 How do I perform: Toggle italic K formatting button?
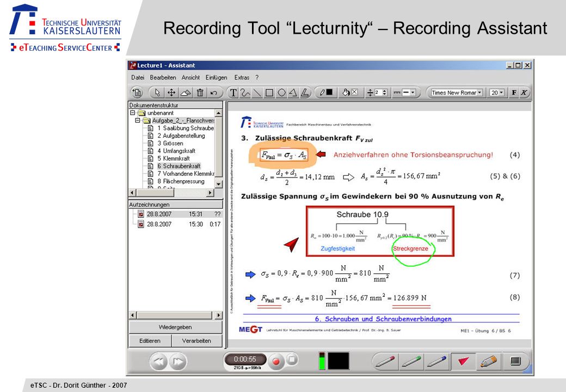[x=524, y=93]
